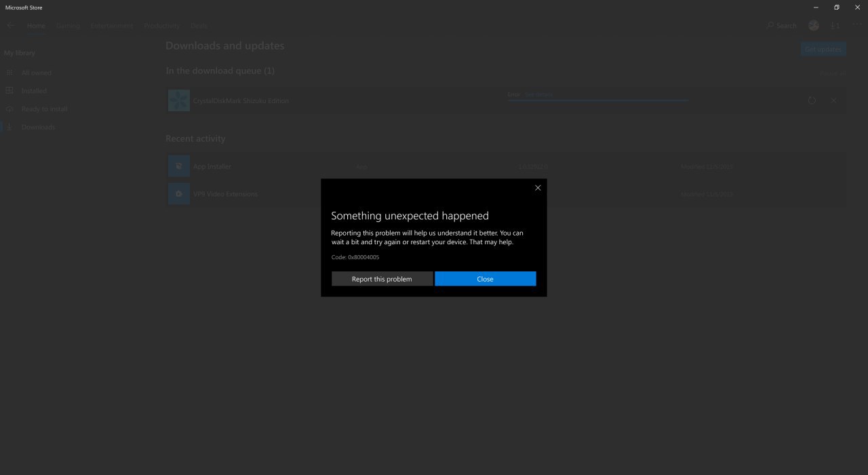
Task: Click the Get updates button
Action: point(823,49)
